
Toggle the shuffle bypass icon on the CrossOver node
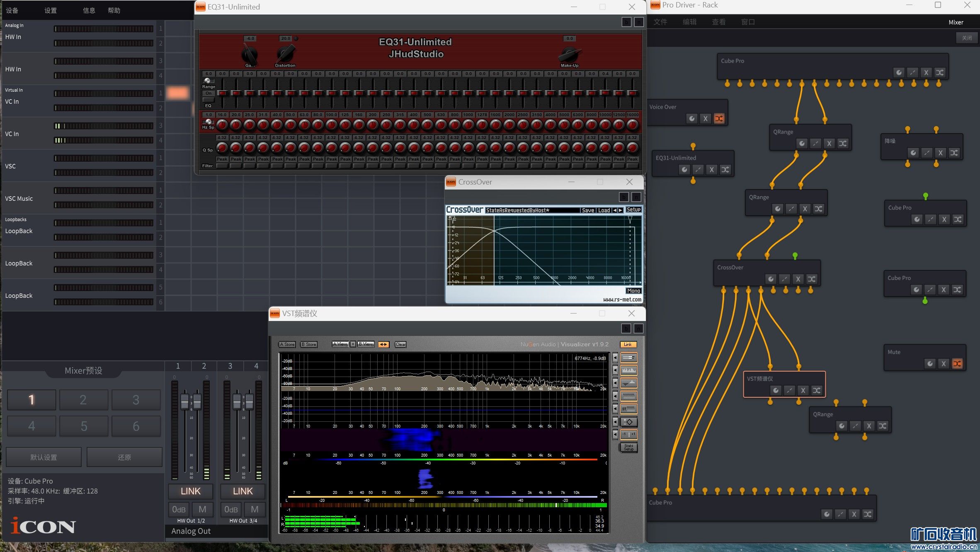[x=812, y=279]
